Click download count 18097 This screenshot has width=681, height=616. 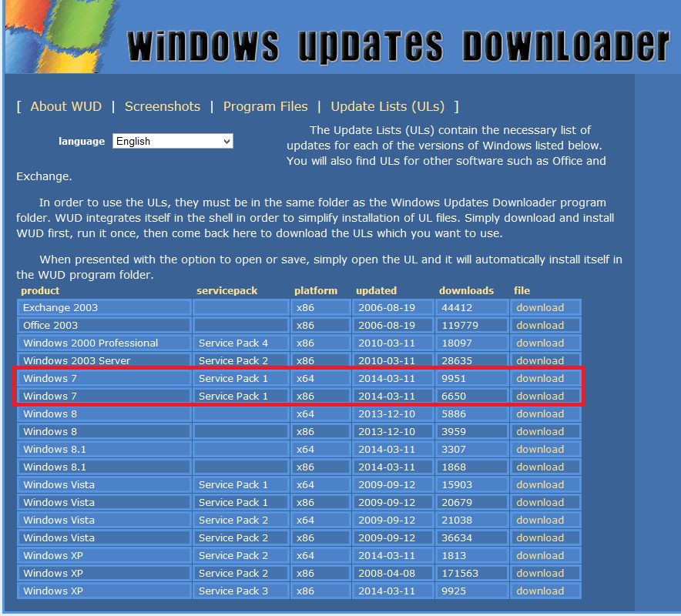click(457, 343)
